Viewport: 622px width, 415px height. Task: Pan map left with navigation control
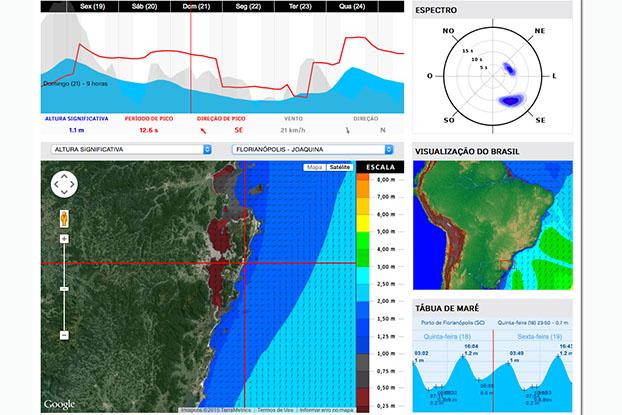(56, 184)
